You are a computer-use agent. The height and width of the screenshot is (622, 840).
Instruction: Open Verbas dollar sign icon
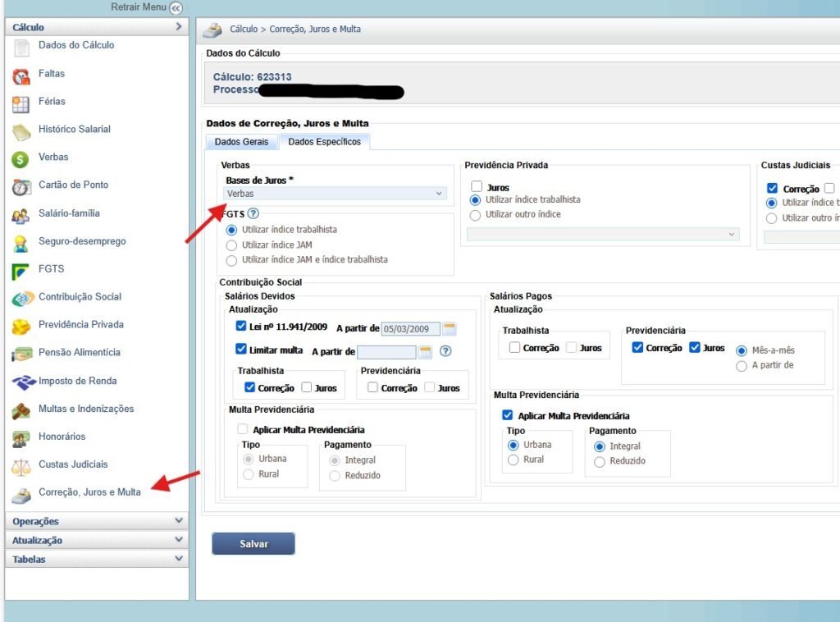coord(21,160)
